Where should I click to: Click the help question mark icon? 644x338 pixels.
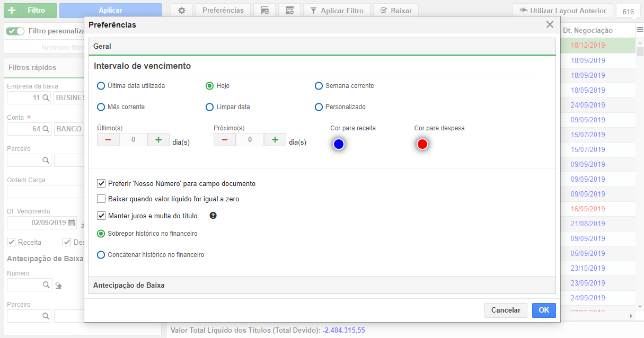213,216
